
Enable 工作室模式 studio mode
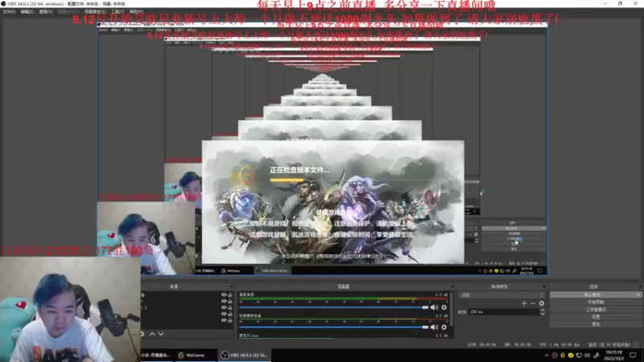[x=596, y=310]
